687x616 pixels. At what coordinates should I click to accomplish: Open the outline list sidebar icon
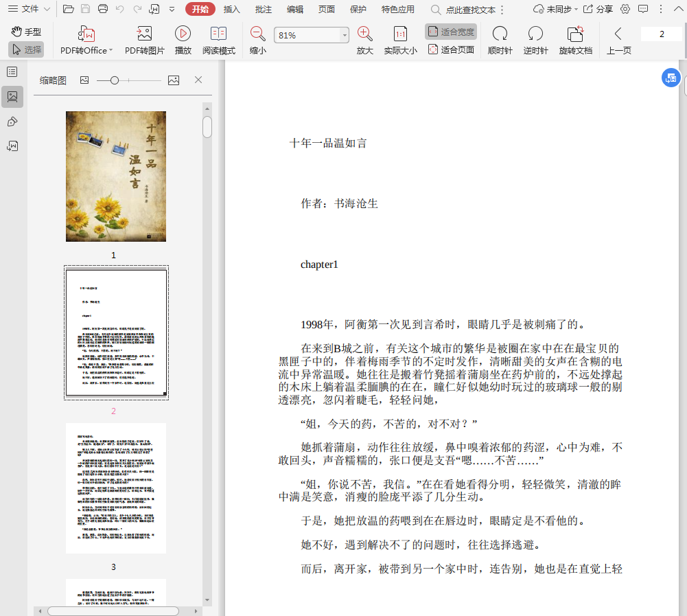12,72
